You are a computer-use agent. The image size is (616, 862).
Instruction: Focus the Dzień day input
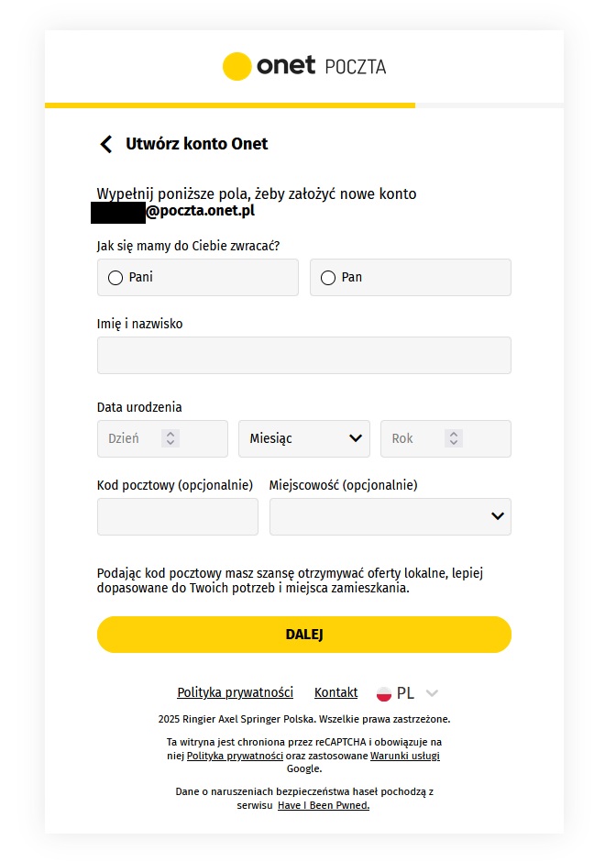(128, 438)
